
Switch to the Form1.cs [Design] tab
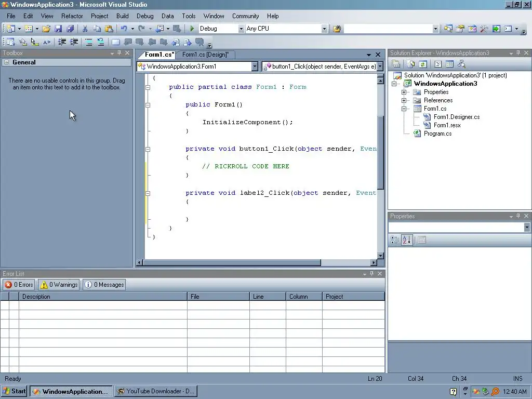(205, 55)
